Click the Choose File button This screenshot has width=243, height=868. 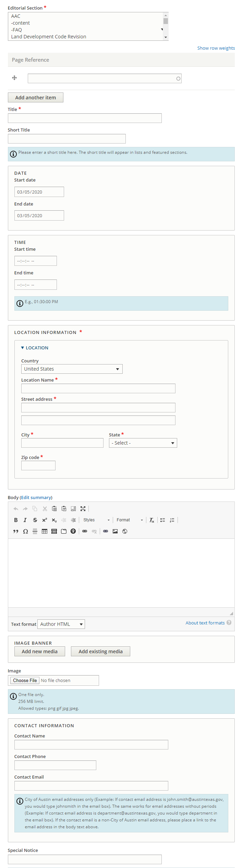[x=25, y=680]
